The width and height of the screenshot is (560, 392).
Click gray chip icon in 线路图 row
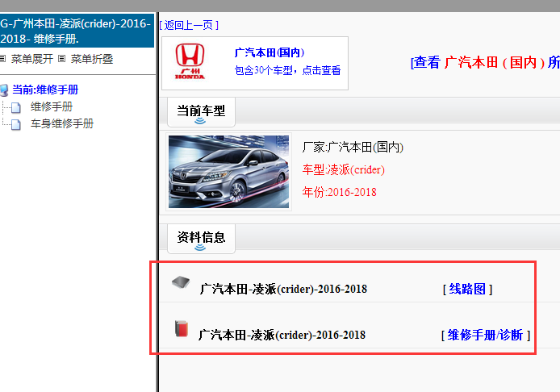click(181, 282)
